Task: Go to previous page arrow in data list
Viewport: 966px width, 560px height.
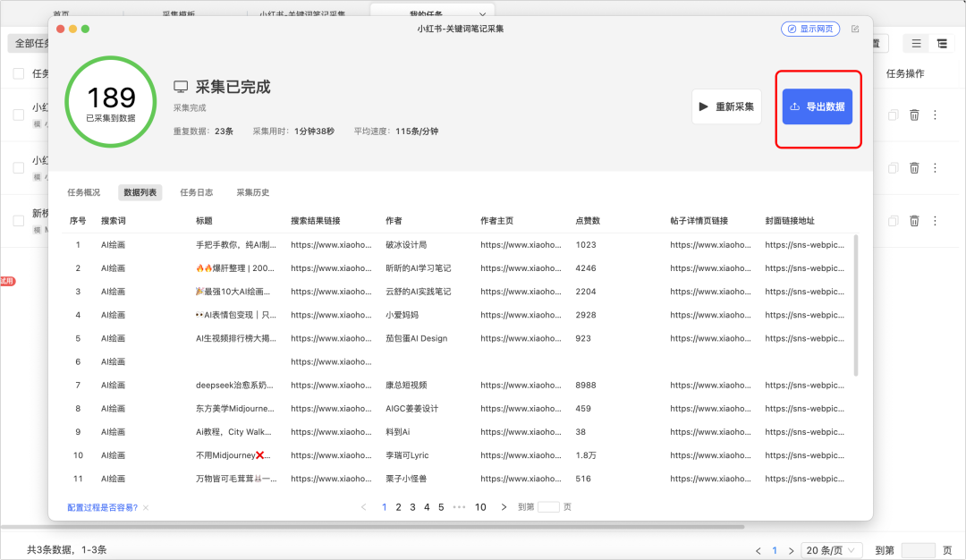Action: coord(363,507)
